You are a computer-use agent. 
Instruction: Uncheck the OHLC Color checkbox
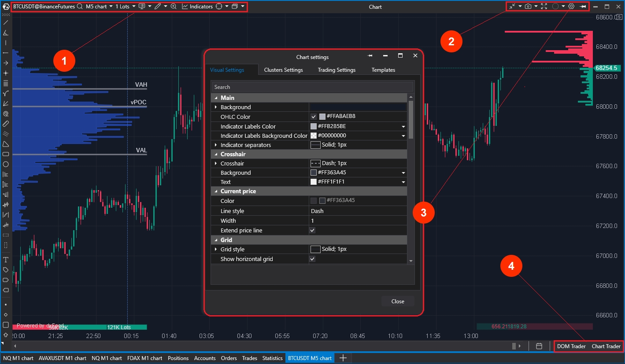[314, 117]
